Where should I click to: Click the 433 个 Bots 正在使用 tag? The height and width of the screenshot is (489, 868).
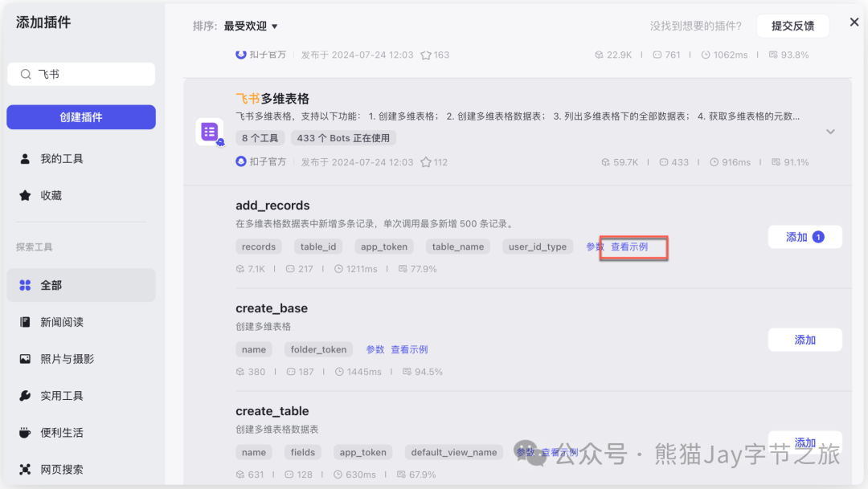point(343,138)
